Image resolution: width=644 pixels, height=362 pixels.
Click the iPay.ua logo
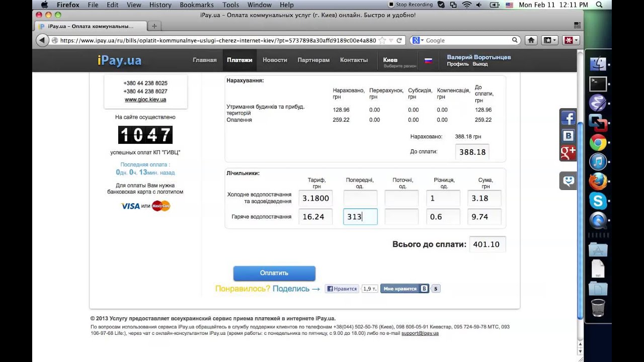click(119, 61)
